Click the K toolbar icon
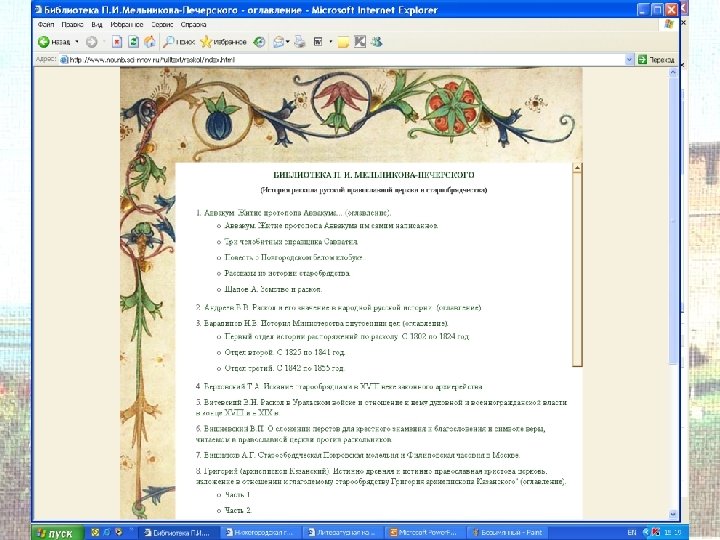720x540 pixels. coord(360,42)
